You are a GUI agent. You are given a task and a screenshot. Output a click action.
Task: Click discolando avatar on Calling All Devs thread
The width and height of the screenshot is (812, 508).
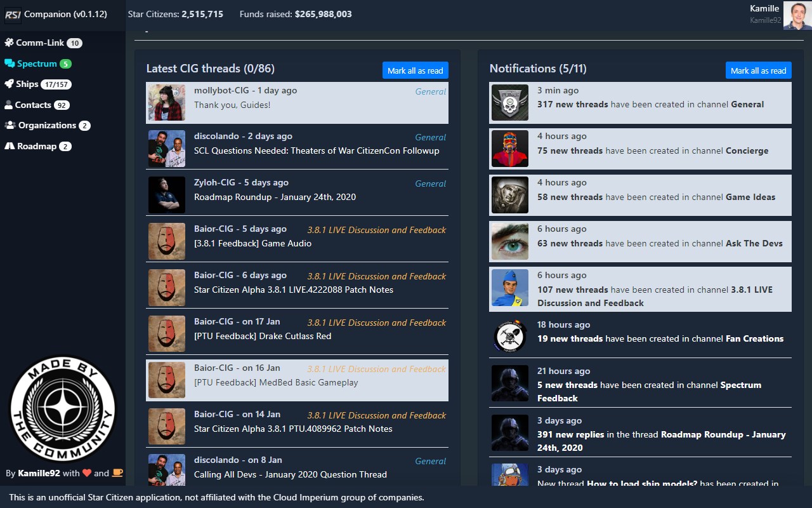(x=167, y=470)
